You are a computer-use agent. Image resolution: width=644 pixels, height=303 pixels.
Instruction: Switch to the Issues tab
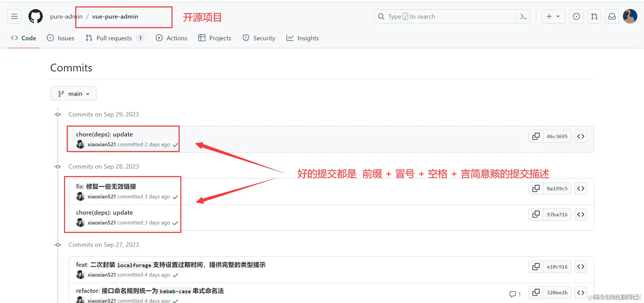(61, 38)
